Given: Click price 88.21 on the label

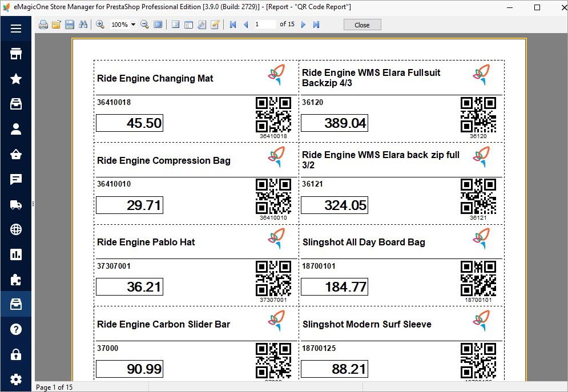Looking at the screenshot, I should (x=348, y=369).
